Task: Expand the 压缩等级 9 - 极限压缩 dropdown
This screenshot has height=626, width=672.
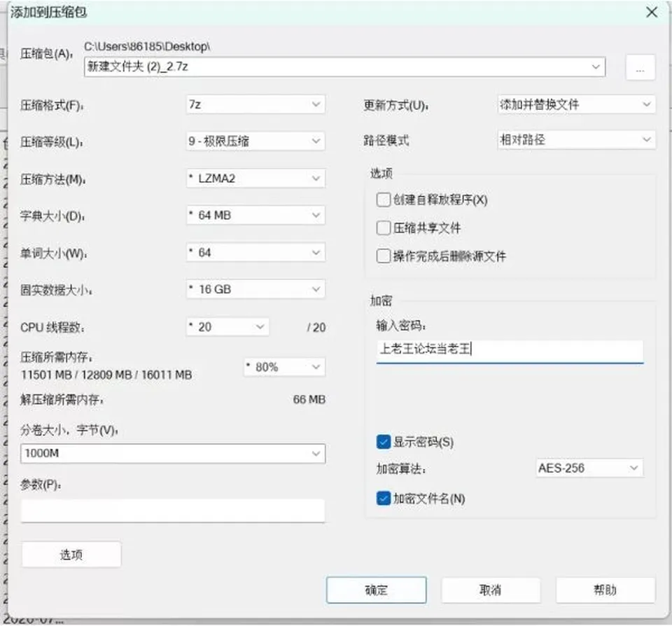Action: [x=255, y=141]
